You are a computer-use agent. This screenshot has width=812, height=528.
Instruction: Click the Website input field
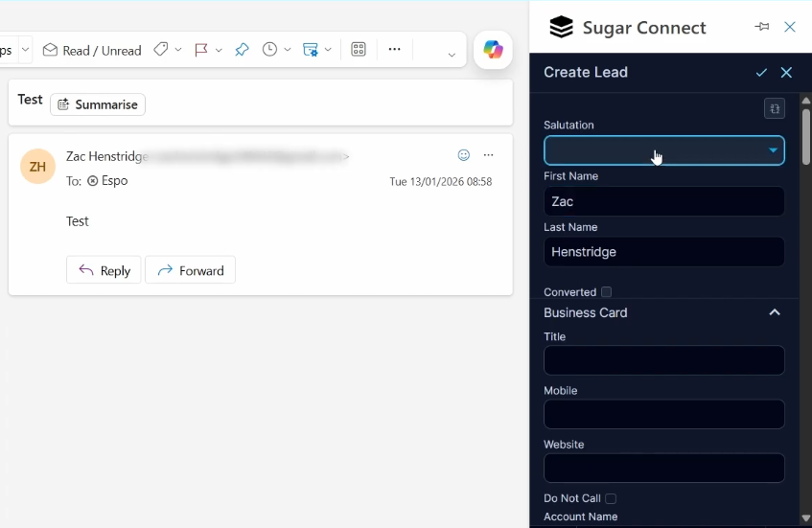(664, 468)
